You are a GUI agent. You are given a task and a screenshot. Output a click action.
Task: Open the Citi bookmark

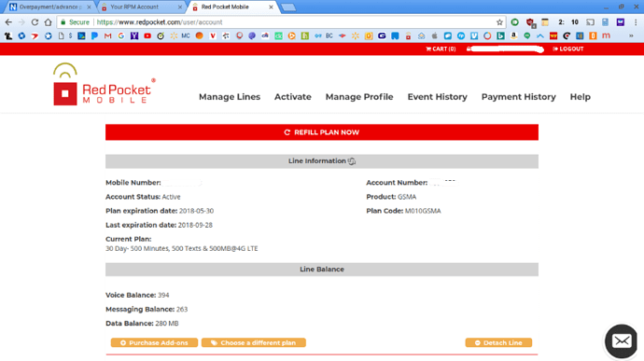(x=265, y=35)
